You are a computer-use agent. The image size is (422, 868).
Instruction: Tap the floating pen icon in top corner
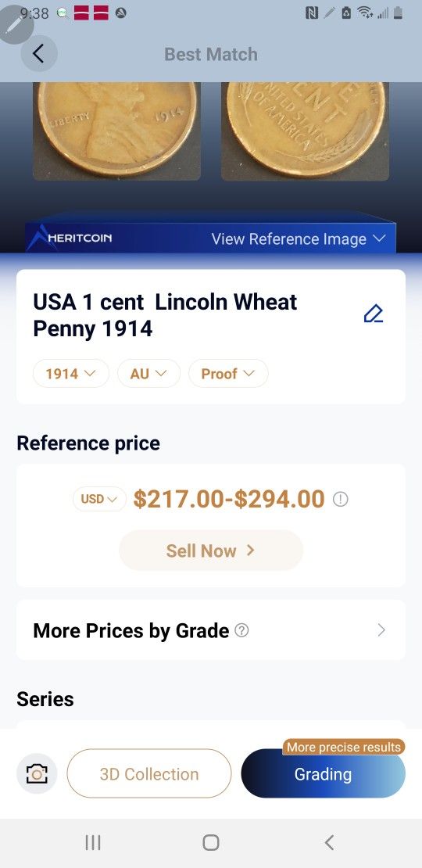(x=16, y=22)
